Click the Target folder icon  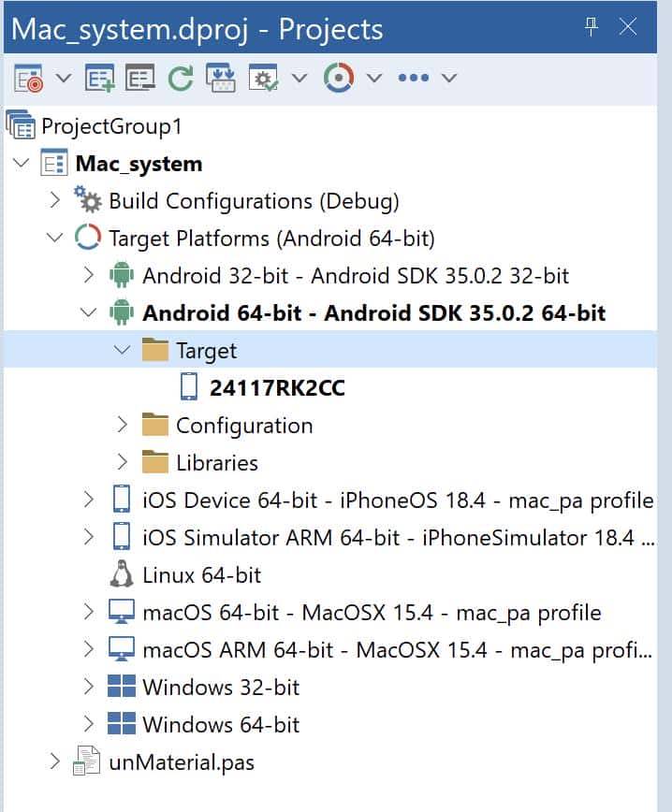(x=155, y=349)
